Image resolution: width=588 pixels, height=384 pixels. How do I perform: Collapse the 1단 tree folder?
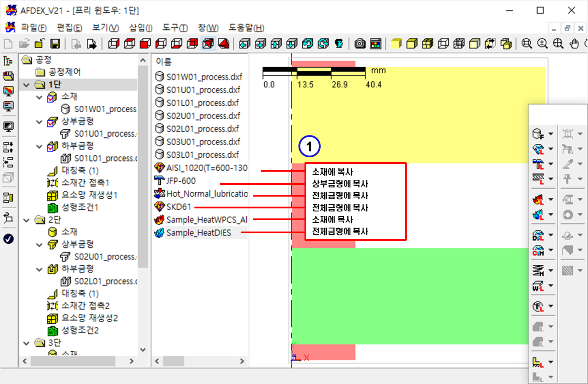pyautogui.click(x=27, y=84)
